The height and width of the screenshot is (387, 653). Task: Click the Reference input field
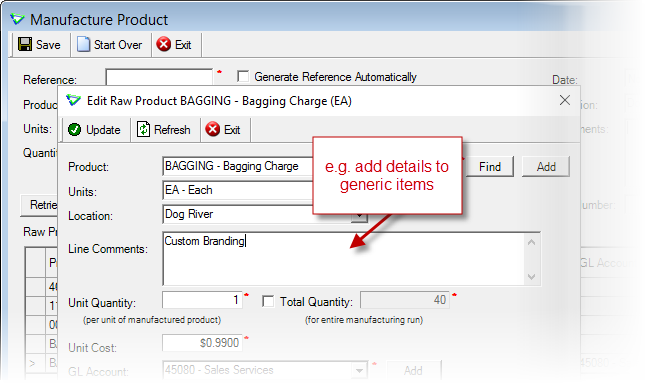(x=159, y=77)
